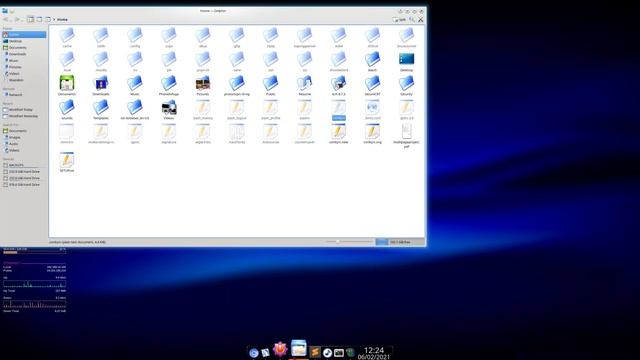Search for Images from the sidebar
640x360 pixels.
coord(24,138)
